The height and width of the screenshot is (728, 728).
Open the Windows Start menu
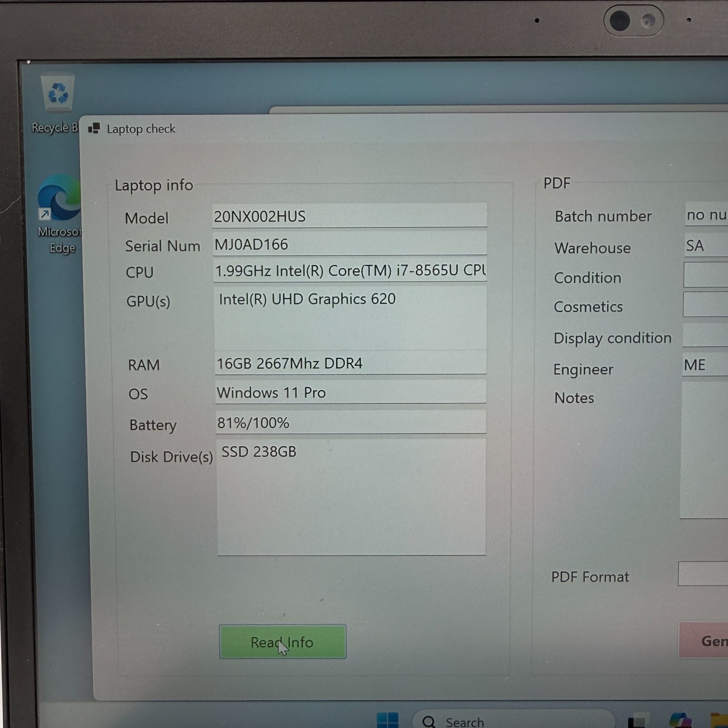pos(388,721)
